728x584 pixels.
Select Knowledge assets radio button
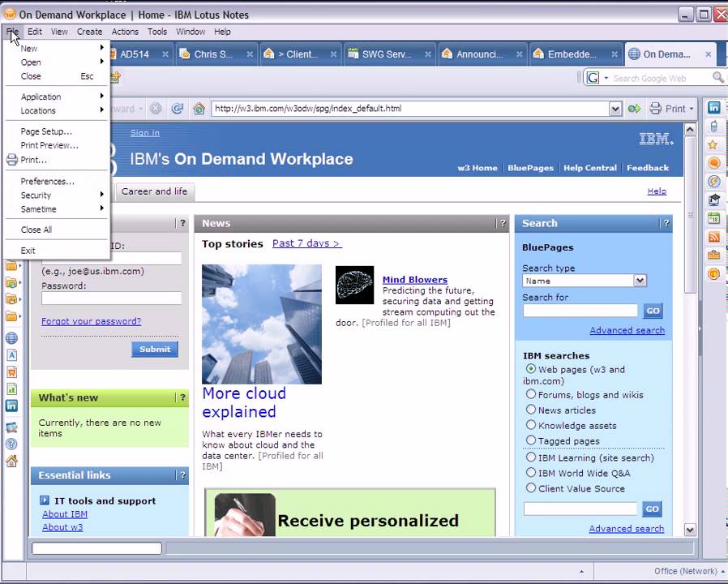[x=531, y=425]
